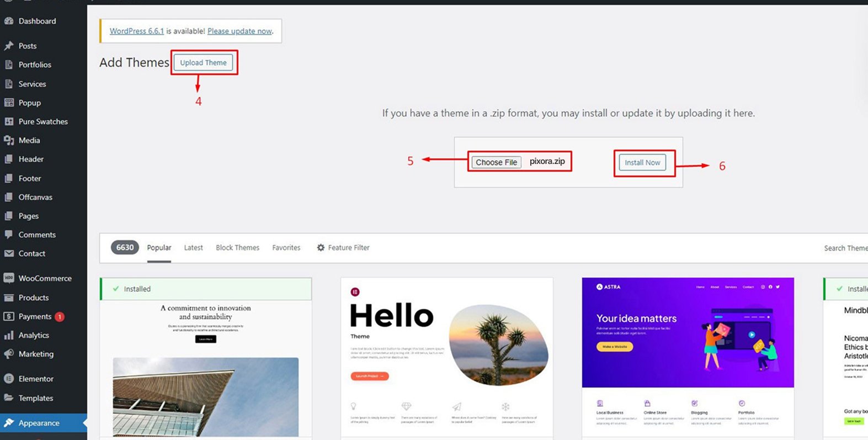Image resolution: width=868 pixels, height=440 pixels.
Task: Click the Search Themes field
Action: pos(844,248)
